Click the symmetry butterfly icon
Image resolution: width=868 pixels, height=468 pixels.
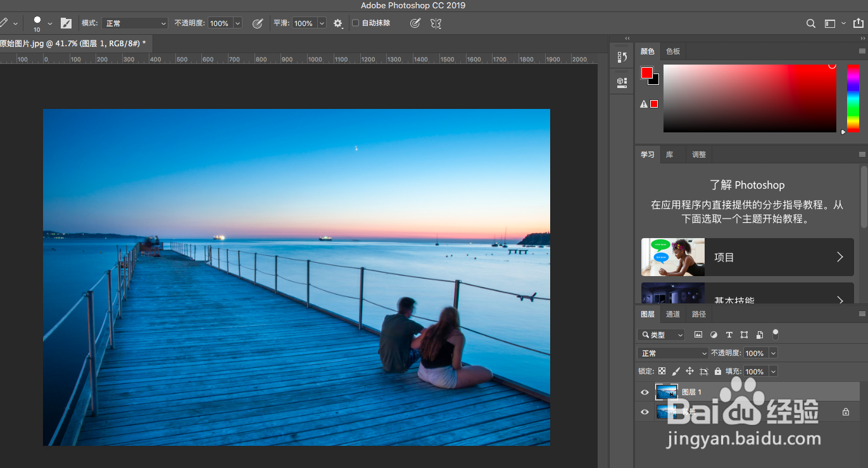pos(436,23)
